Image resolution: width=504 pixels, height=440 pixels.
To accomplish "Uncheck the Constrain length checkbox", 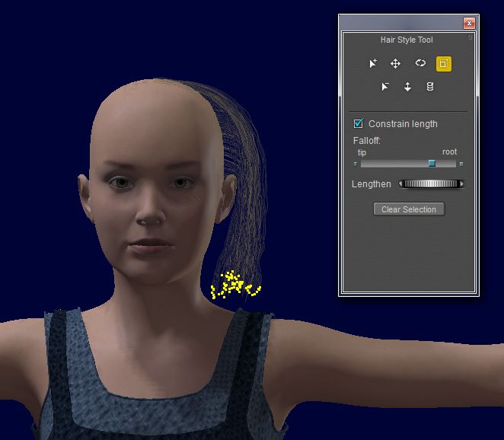I will coord(359,123).
